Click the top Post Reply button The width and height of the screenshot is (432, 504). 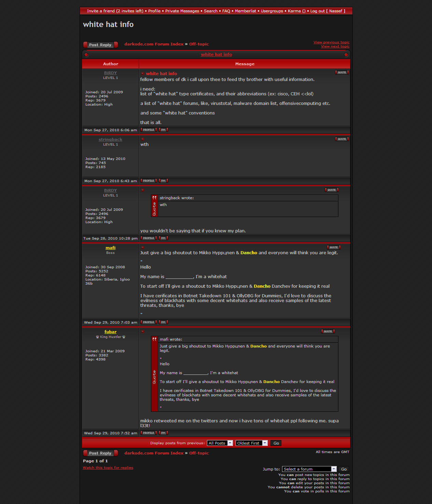point(100,45)
